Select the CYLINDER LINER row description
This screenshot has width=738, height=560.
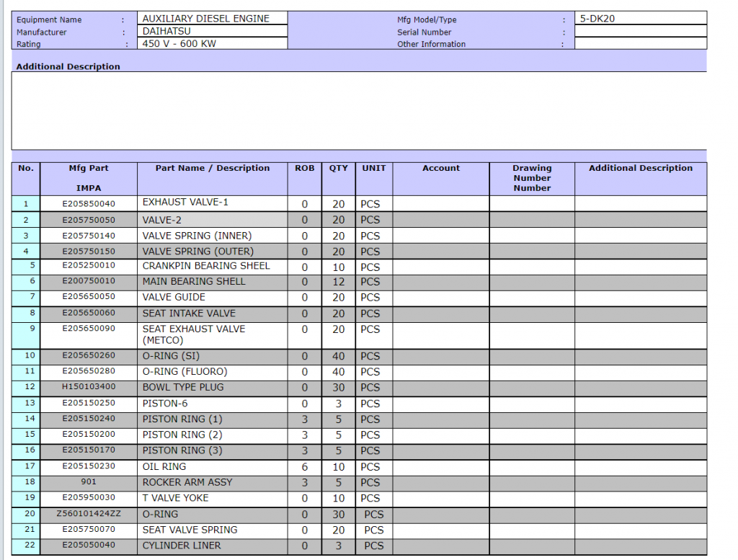coord(213,546)
